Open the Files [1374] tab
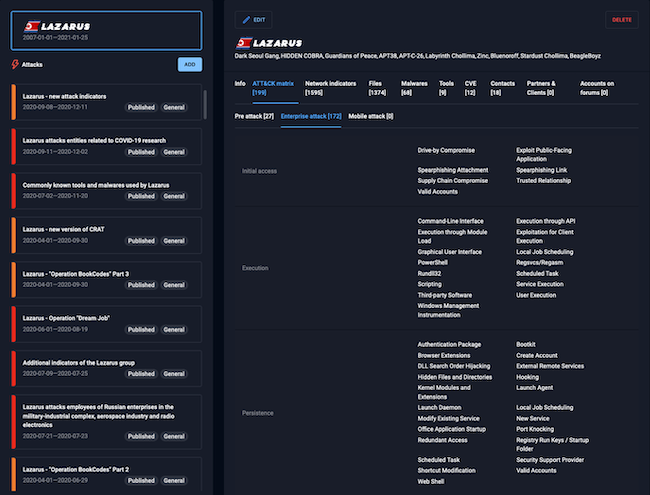650x495 pixels. [377, 88]
